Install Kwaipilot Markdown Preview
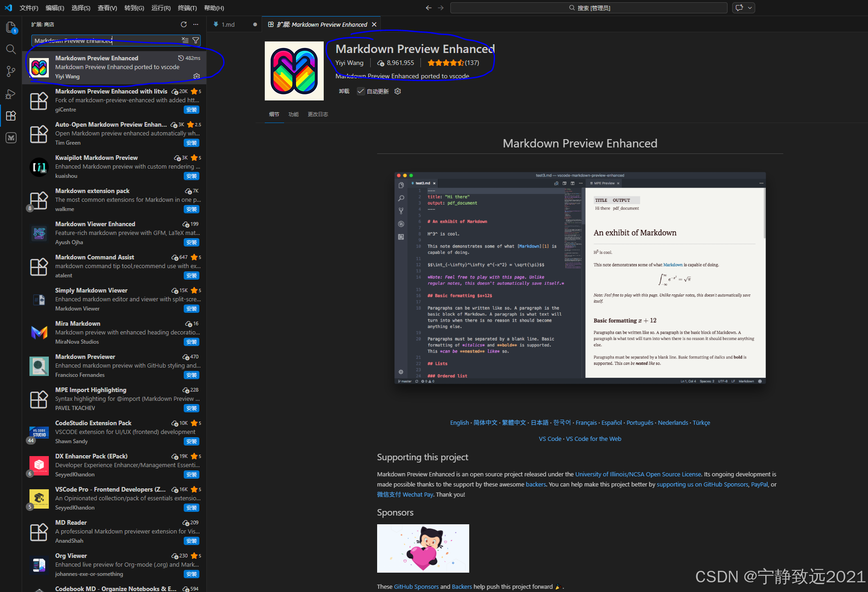The image size is (868, 592). [192, 176]
